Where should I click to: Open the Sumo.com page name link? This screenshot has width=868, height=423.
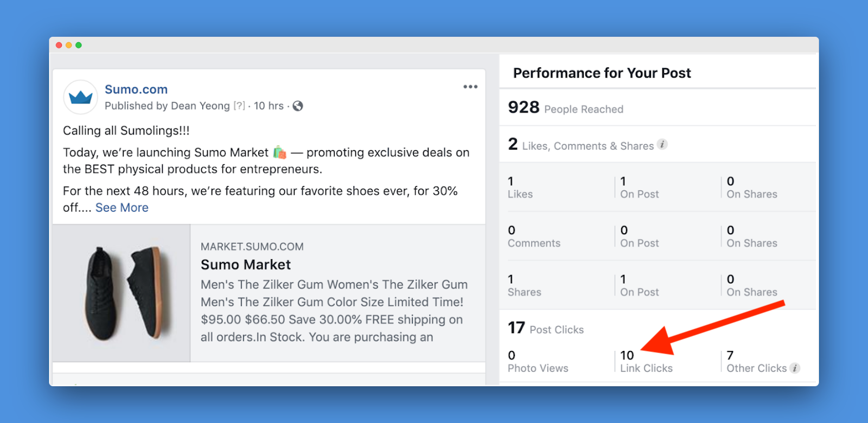136,89
